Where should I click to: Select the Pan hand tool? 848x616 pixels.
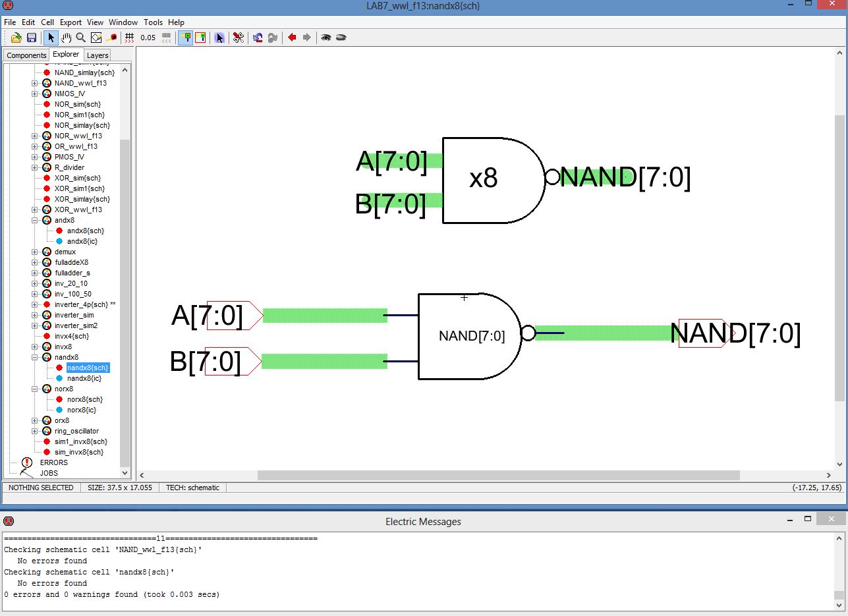click(66, 38)
